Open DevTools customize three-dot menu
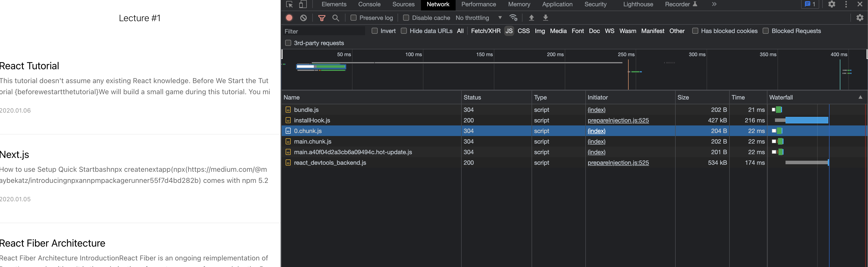868x267 pixels. coord(846,4)
